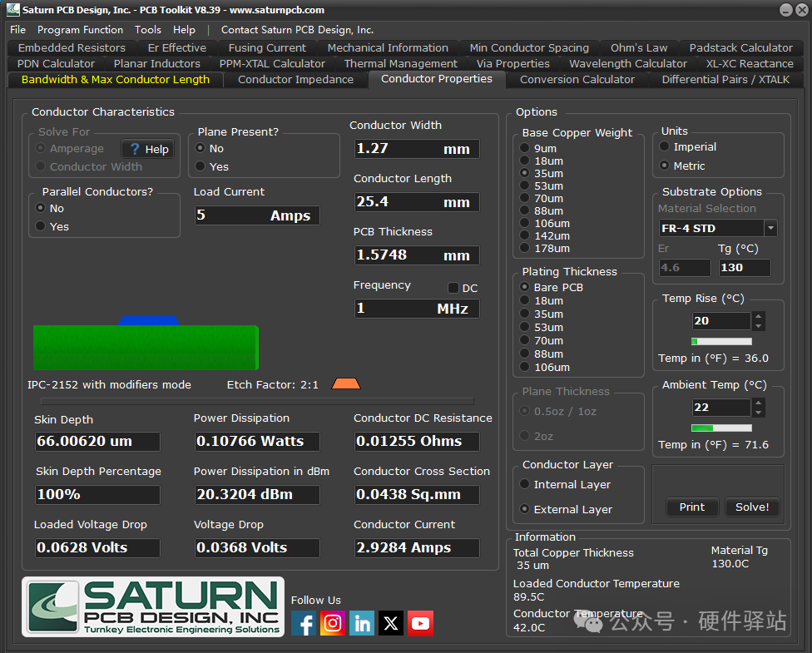Switch to Bandwidth & Max Conductor Length tab

(x=116, y=80)
